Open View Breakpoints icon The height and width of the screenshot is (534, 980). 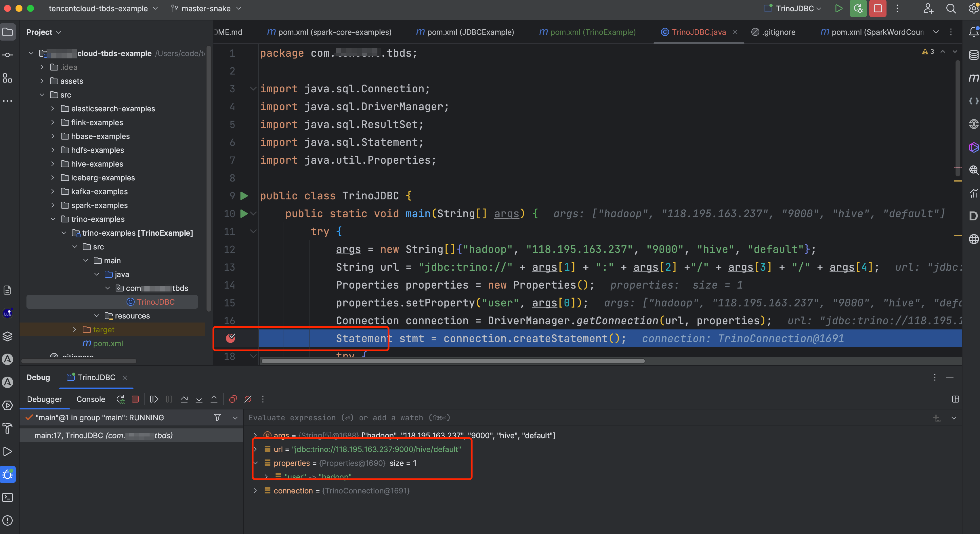point(233,399)
